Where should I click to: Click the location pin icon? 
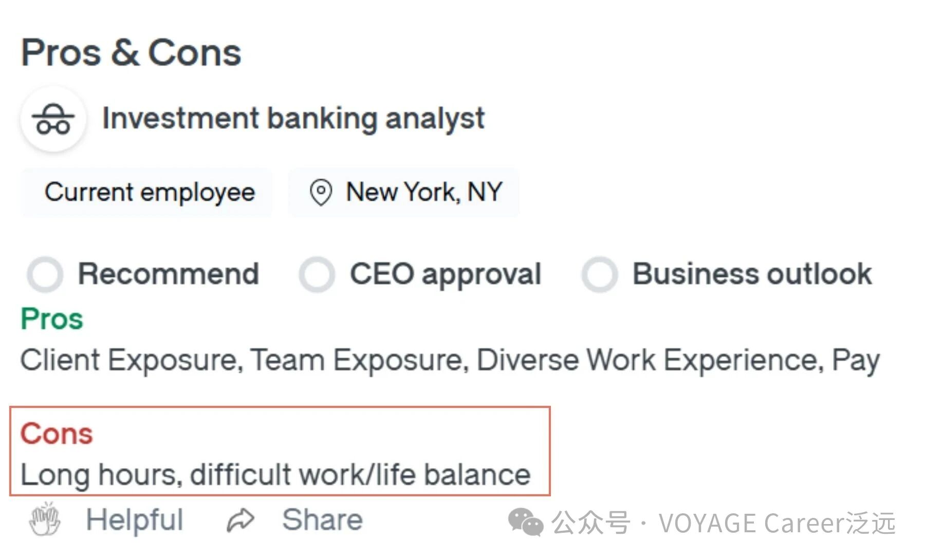321,193
